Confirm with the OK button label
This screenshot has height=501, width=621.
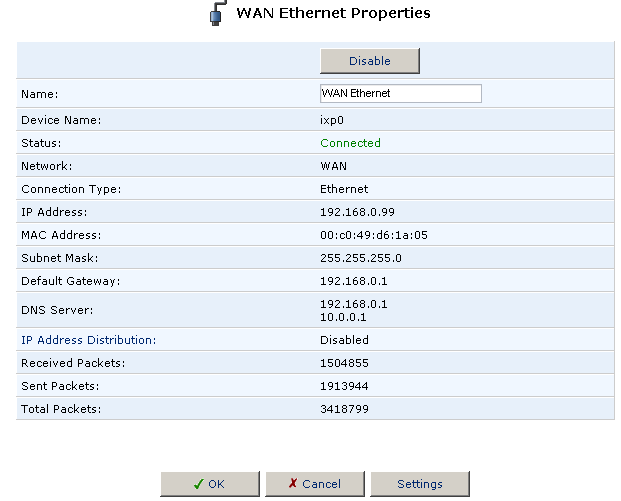pyautogui.click(x=217, y=484)
